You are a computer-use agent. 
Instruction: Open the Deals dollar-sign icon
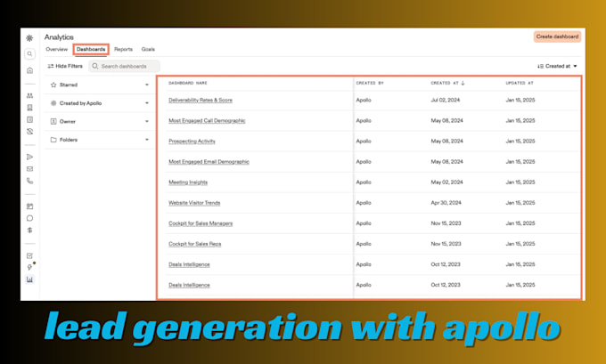pyautogui.click(x=29, y=230)
